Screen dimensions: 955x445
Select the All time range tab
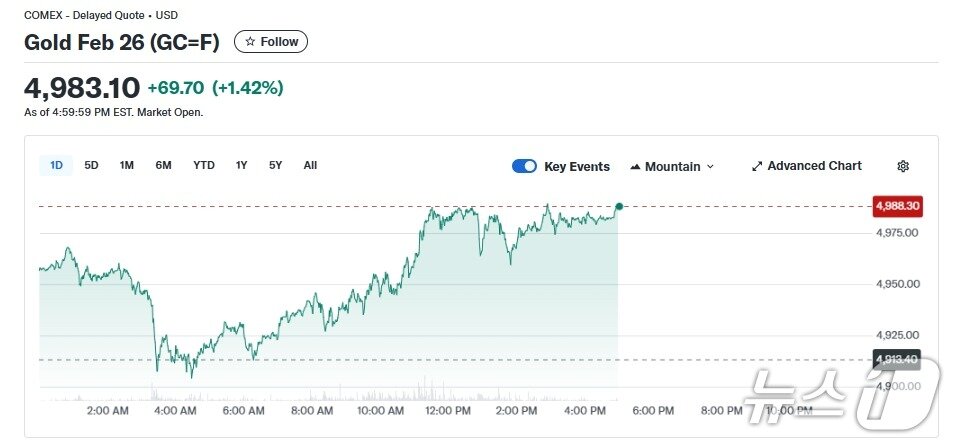(x=310, y=165)
